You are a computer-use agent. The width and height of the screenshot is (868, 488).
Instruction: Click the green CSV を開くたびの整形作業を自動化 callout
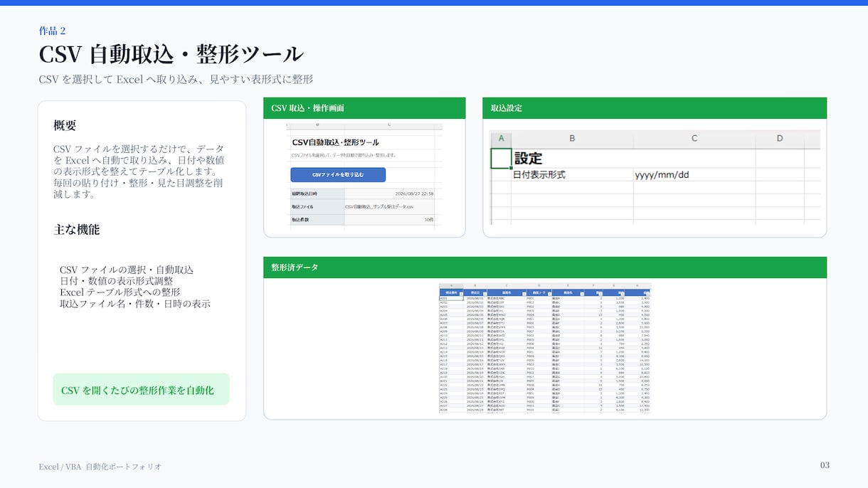point(141,390)
